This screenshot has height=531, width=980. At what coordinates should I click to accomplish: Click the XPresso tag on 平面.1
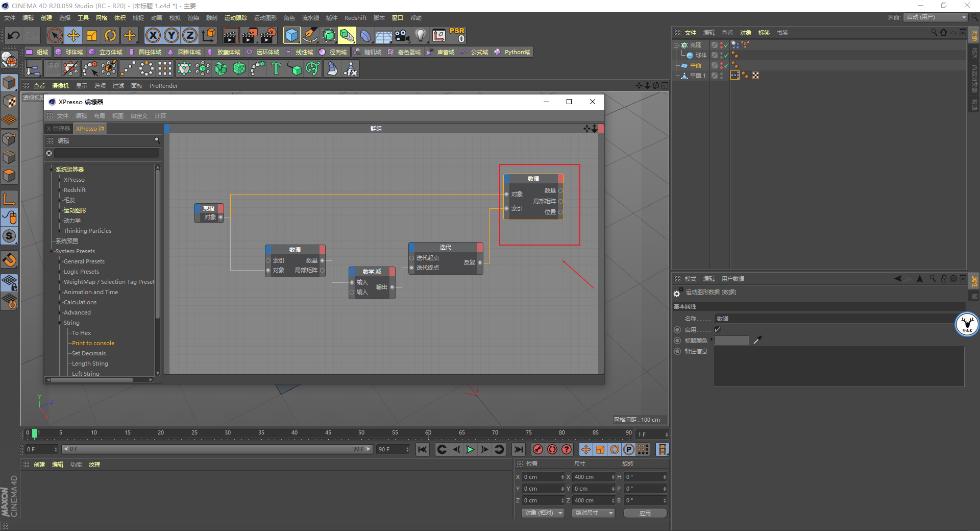coord(735,76)
